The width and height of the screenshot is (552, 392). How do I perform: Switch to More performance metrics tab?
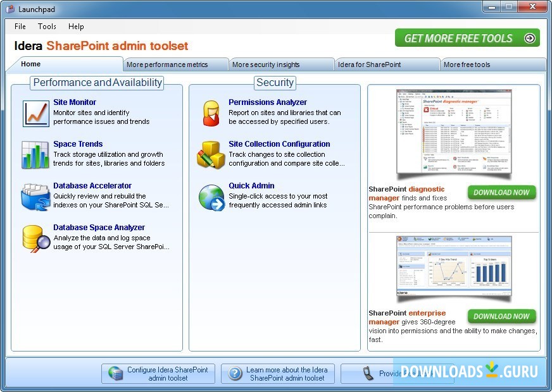tap(175, 64)
